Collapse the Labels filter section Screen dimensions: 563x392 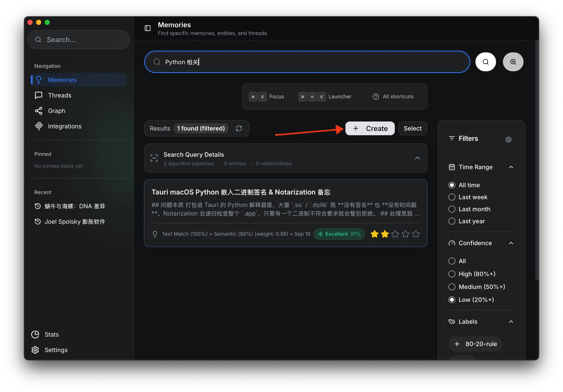[x=511, y=322]
